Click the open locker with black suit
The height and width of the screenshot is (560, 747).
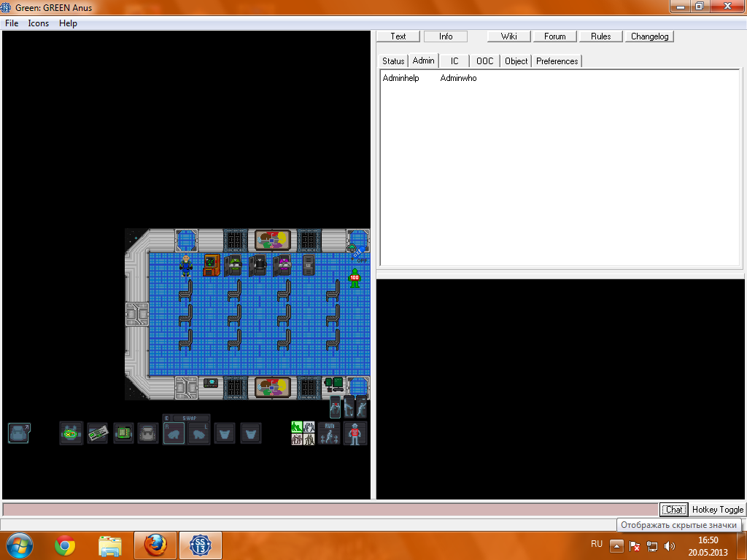point(258,265)
